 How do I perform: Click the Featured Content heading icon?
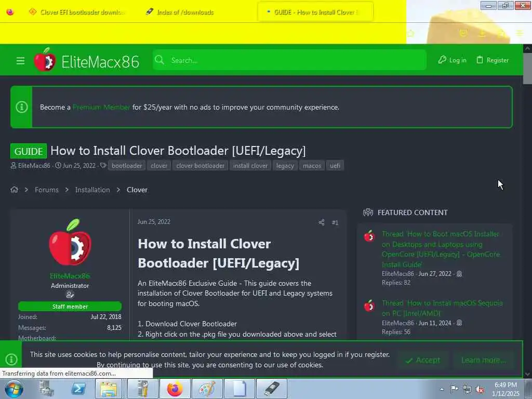click(368, 212)
